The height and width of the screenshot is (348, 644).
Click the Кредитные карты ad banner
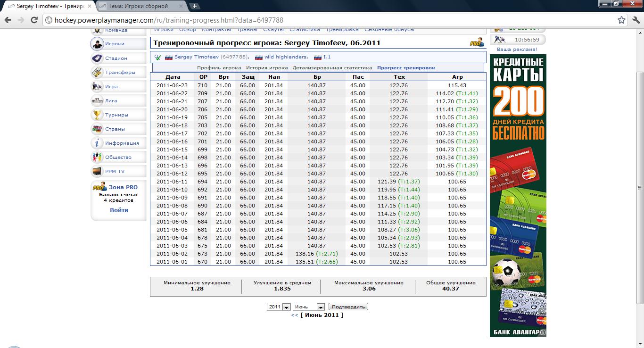point(518,196)
